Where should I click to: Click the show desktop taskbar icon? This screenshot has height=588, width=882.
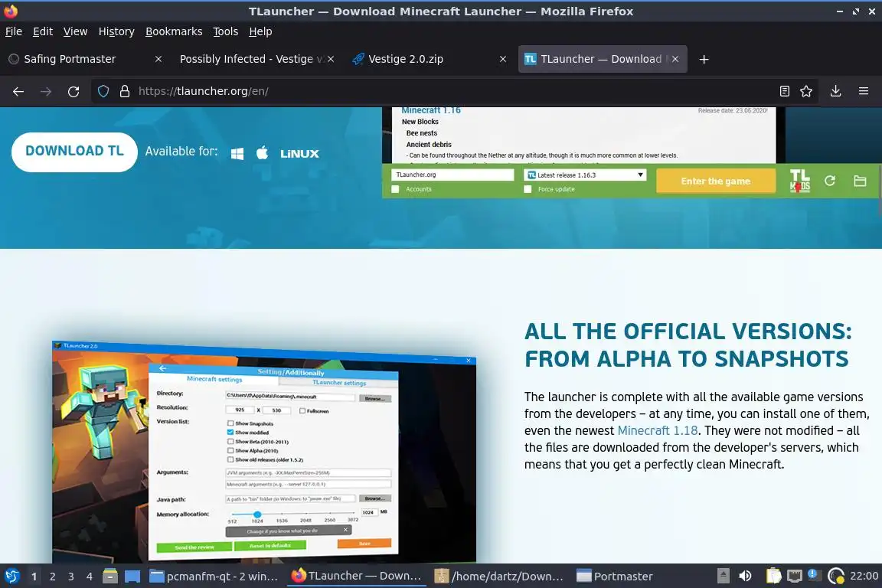tap(132, 577)
